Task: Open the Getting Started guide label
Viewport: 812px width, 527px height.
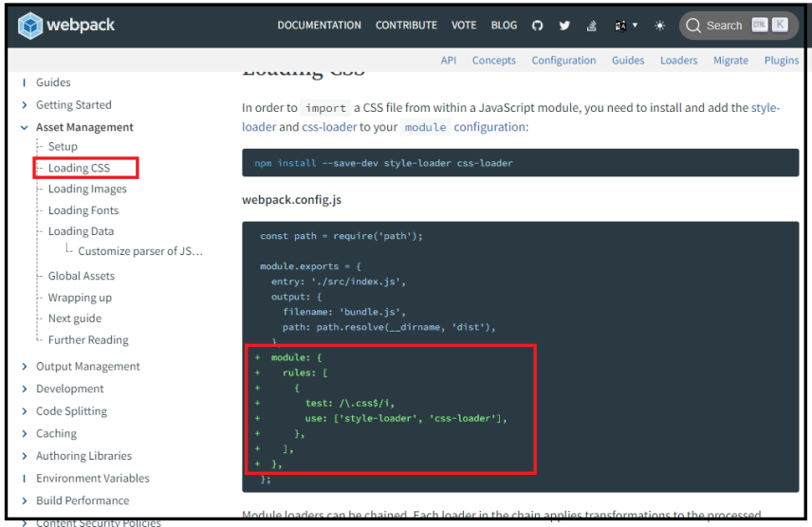Action: [74, 104]
